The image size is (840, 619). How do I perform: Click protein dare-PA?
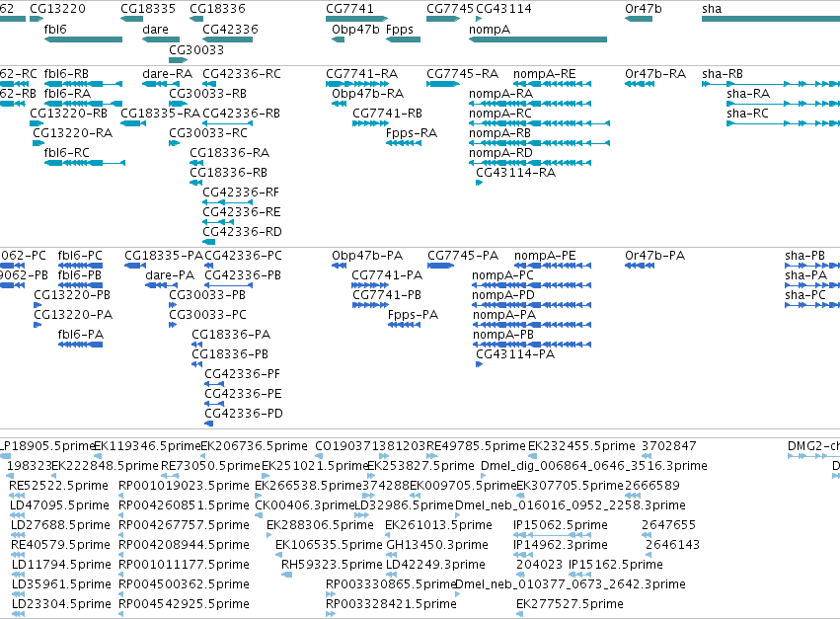coord(170,274)
